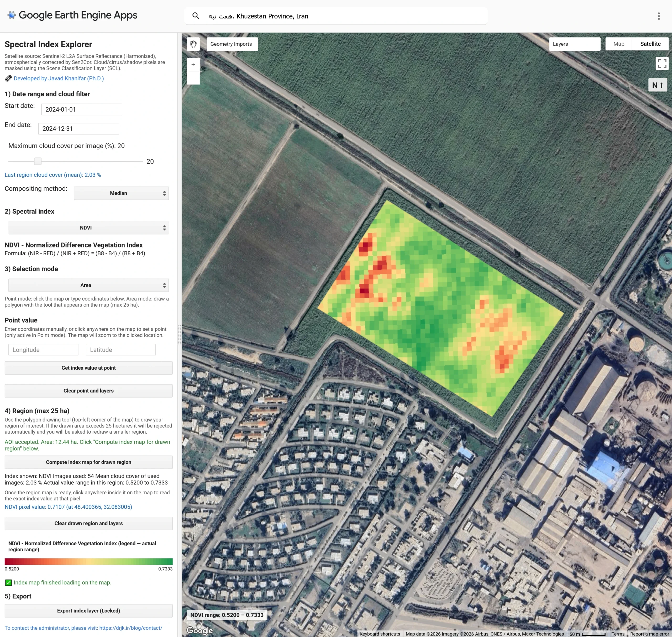Open the Area selection mode dropdown
672x637 pixels.
pos(88,285)
